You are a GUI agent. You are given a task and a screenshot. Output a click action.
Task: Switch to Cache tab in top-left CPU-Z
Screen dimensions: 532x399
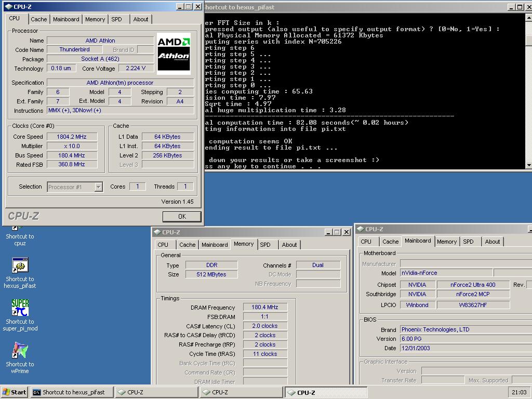pyautogui.click(x=38, y=19)
